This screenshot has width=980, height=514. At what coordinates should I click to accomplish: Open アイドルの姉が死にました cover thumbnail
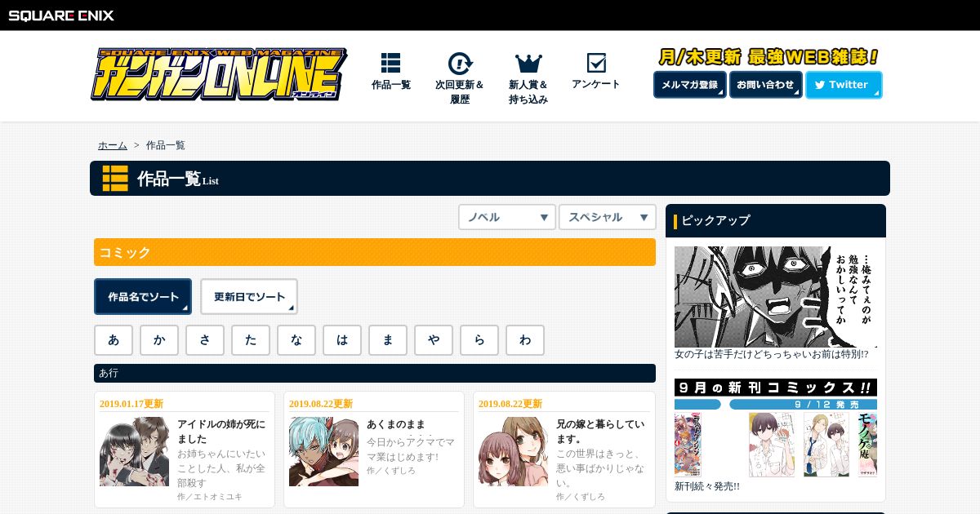pos(134,452)
